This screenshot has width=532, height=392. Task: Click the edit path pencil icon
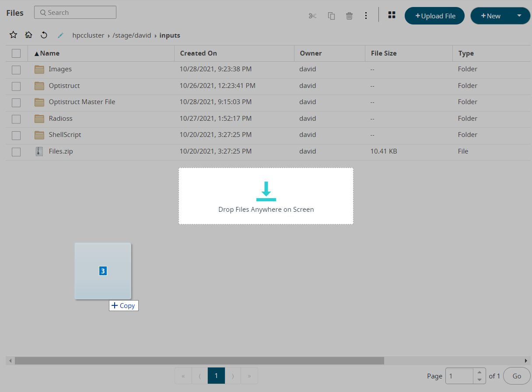pos(61,35)
